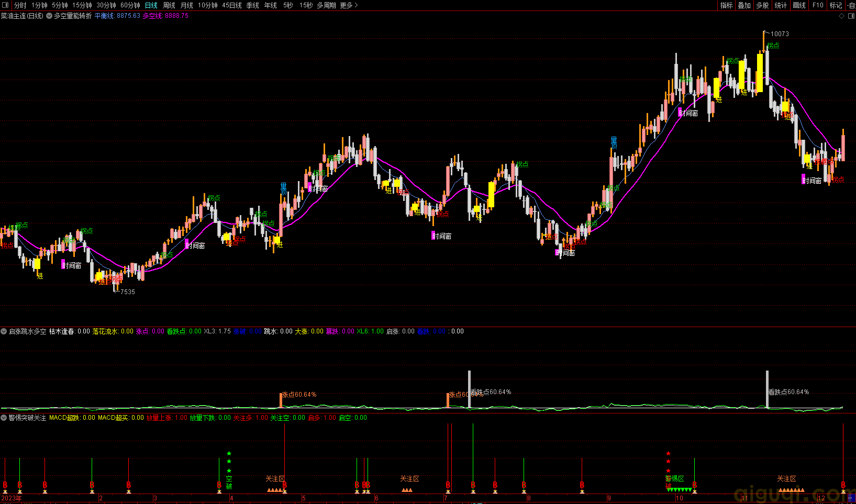Open the dropdown beside 警惕突破关注 indicator
The width and height of the screenshot is (856, 504).
pyautogui.click(x=4, y=418)
